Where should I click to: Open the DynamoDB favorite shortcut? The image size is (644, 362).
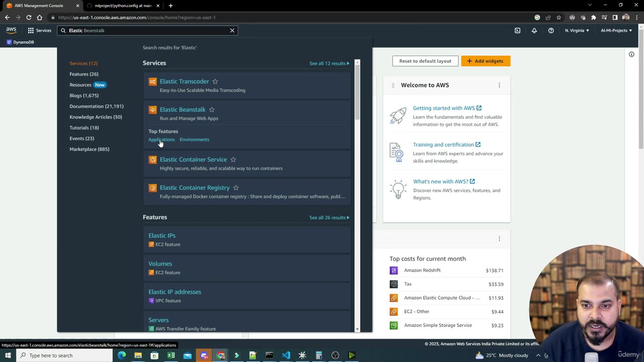tap(21, 42)
